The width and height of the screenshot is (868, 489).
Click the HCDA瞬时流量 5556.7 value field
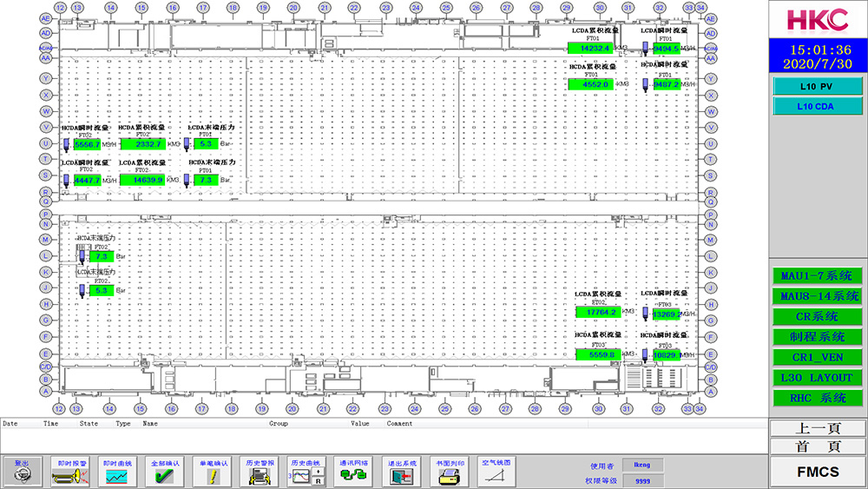(x=88, y=144)
